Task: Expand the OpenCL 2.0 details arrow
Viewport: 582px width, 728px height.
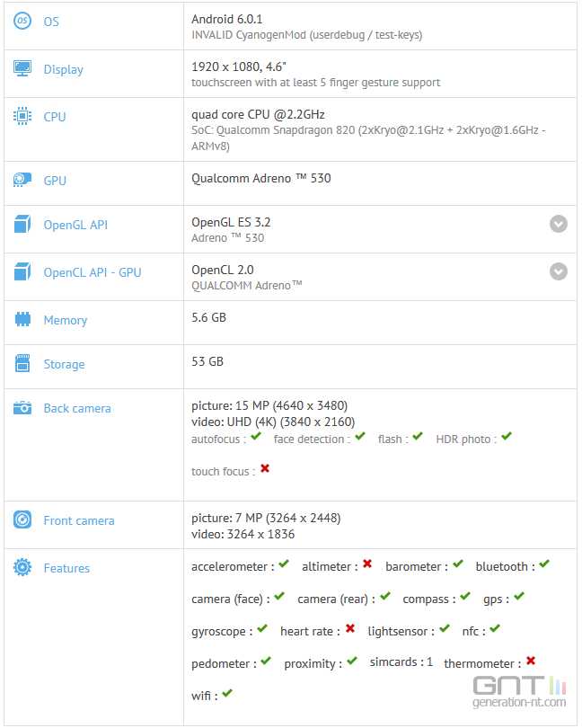Action: 559,271
